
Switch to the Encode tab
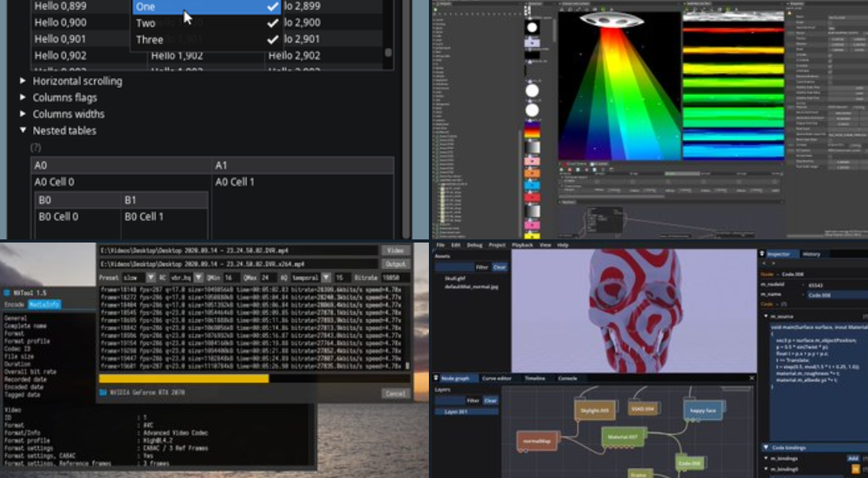(x=14, y=304)
